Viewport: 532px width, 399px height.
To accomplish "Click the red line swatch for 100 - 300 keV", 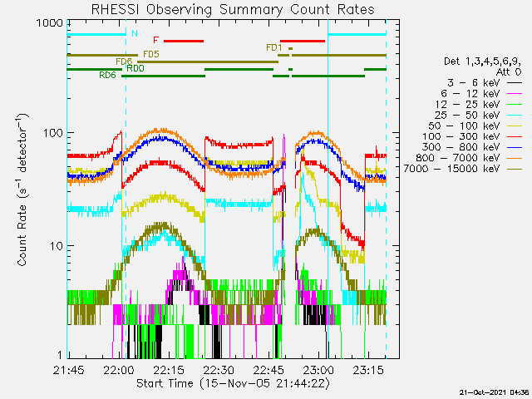I will [515, 136].
